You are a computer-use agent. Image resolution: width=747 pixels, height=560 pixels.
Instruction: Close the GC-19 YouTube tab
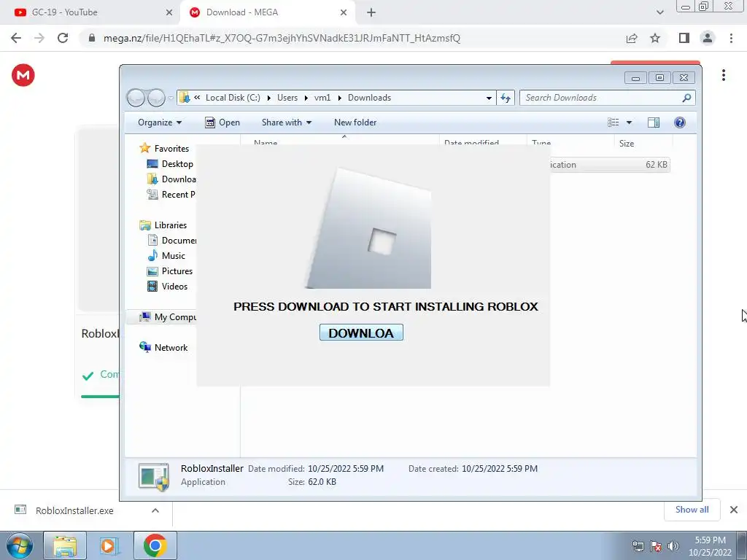[169, 13]
